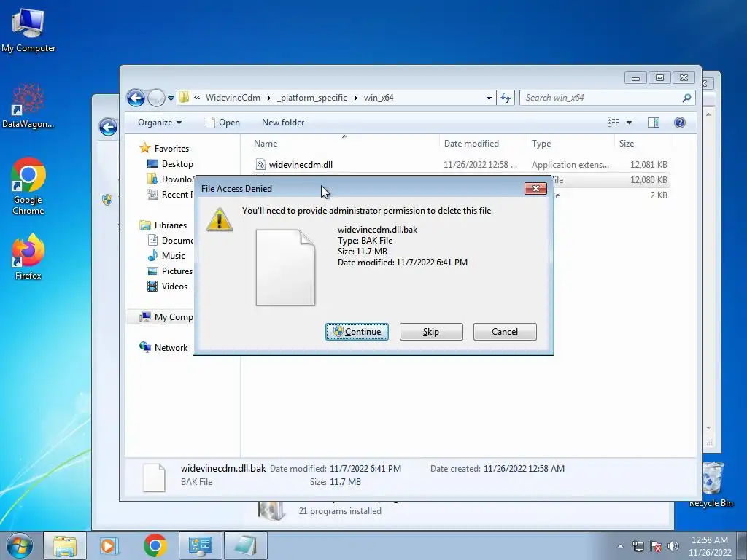Open the Music library
Viewport: 747px width, 560px height.
tap(174, 256)
